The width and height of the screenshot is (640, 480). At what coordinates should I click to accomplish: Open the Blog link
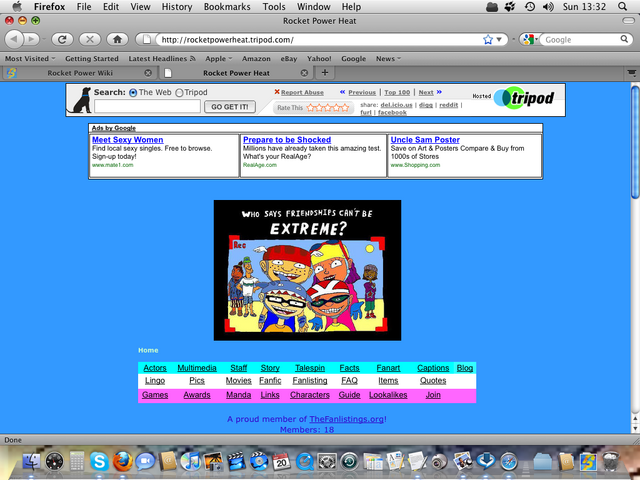tap(464, 368)
